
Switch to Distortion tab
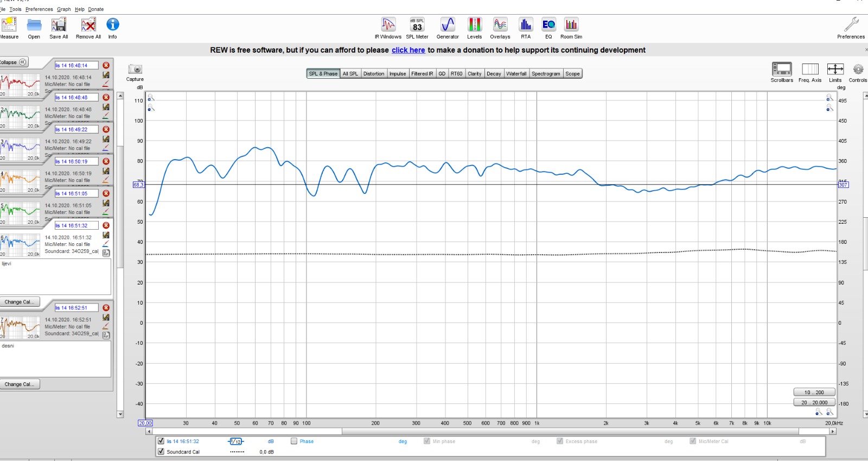point(374,74)
